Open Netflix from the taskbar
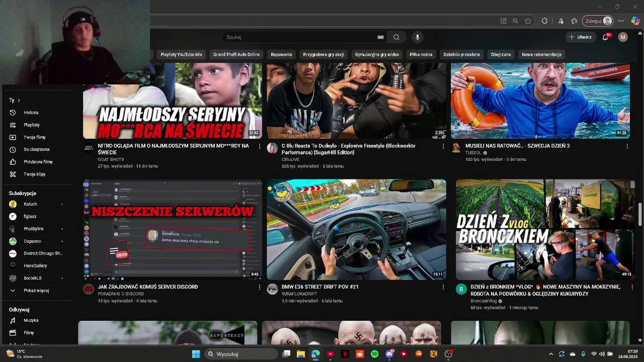The image size is (644, 362). click(x=345, y=354)
